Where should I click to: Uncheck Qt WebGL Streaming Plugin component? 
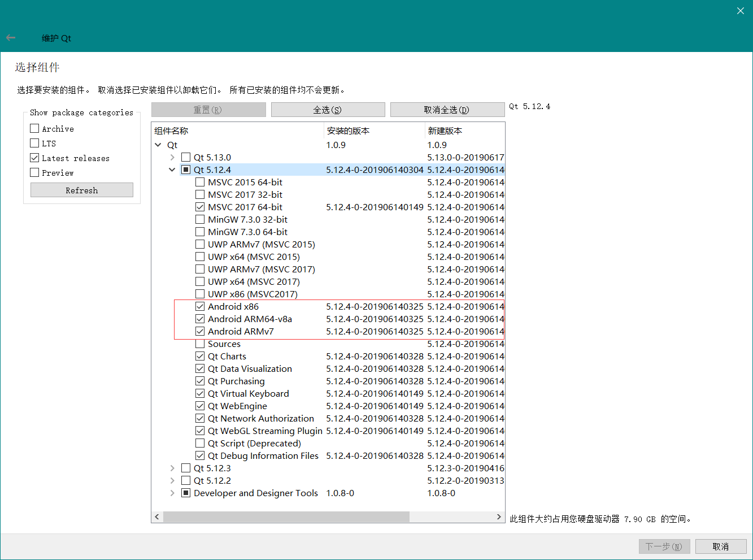200,431
